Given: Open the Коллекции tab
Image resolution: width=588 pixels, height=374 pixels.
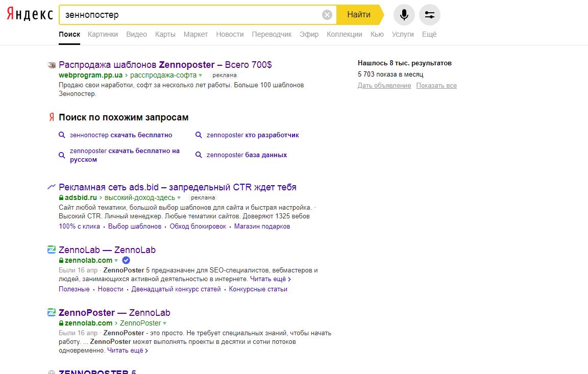Looking at the screenshot, I should [x=344, y=34].
